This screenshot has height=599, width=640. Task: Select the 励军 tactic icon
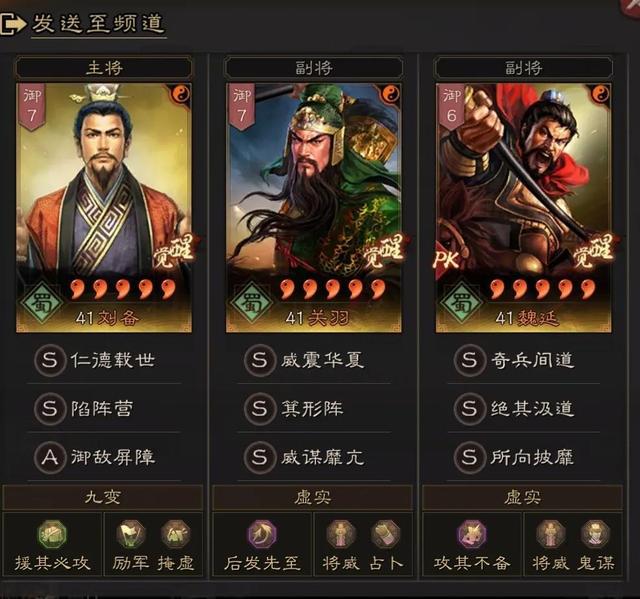pyautogui.click(x=131, y=534)
